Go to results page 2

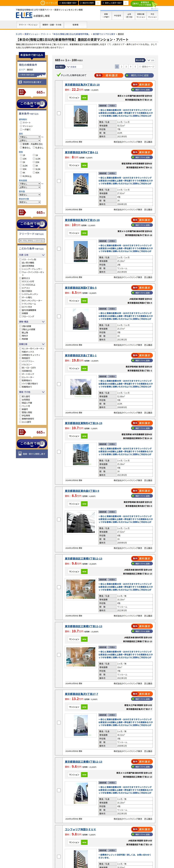[x=122, y=67]
